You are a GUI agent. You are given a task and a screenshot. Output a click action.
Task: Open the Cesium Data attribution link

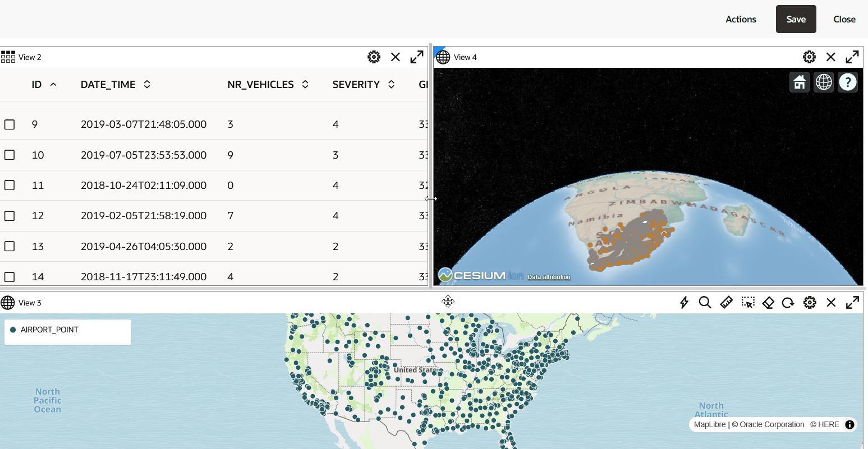[x=549, y=277]
